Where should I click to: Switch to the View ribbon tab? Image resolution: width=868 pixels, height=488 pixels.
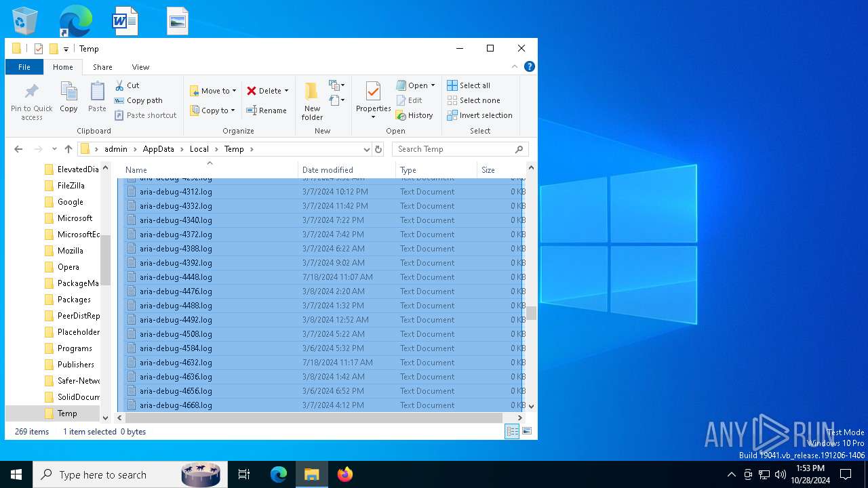click(140, 67)
